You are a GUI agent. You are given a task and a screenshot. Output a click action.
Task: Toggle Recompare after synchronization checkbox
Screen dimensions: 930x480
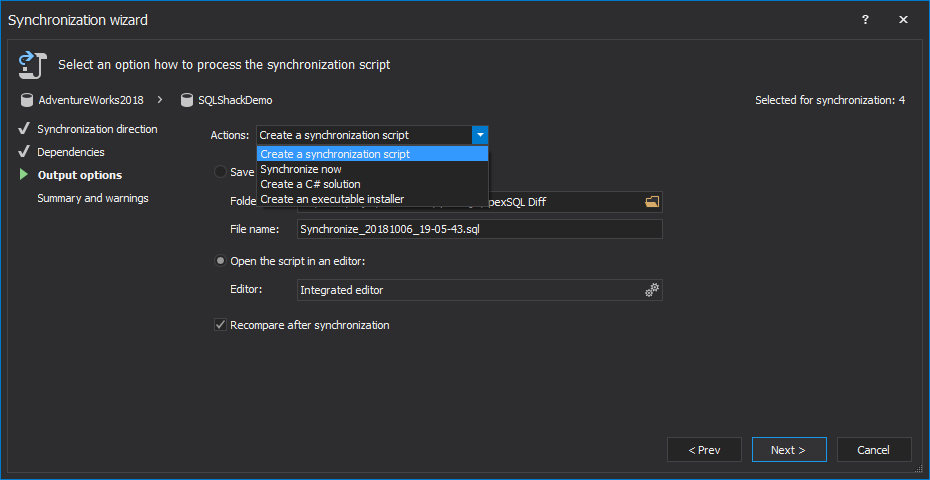pos(220,325)
